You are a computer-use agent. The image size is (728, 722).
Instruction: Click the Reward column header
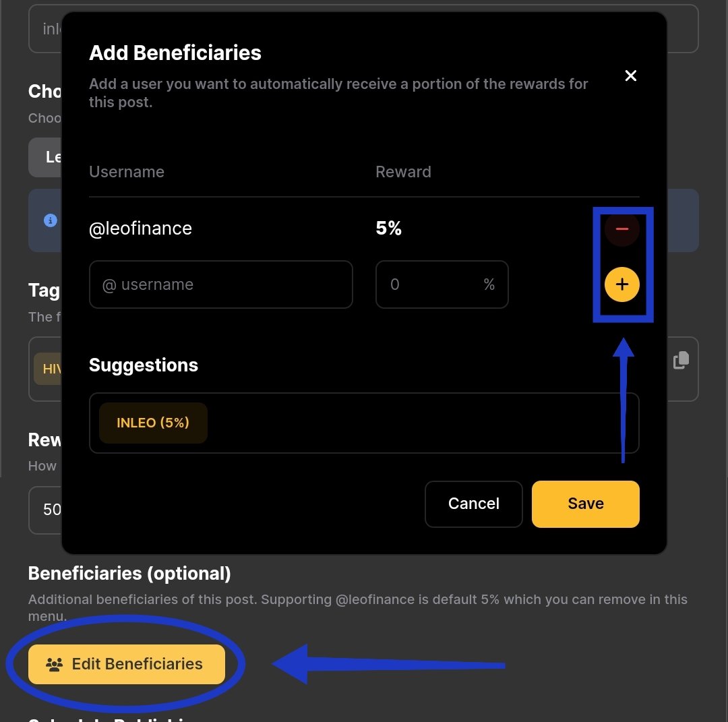click(404, 172)
